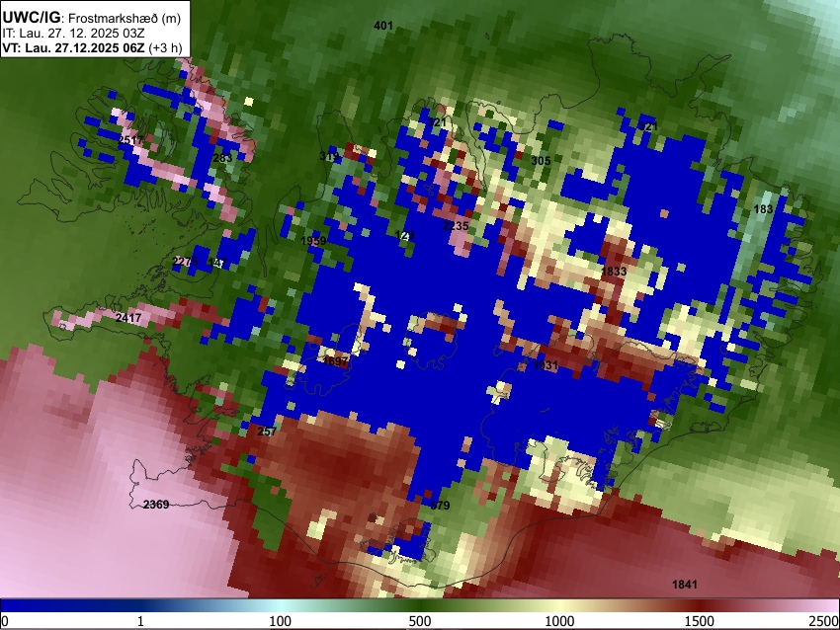
Task: Click the legend tick label 2500
Action: coord(824,622)
